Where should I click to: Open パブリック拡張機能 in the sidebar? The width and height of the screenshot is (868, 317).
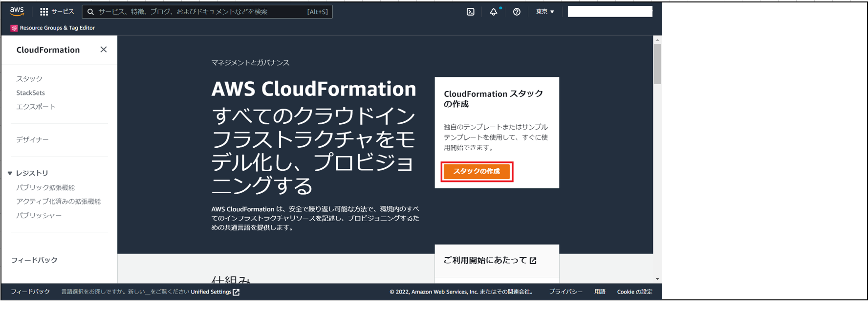(45, 188)
